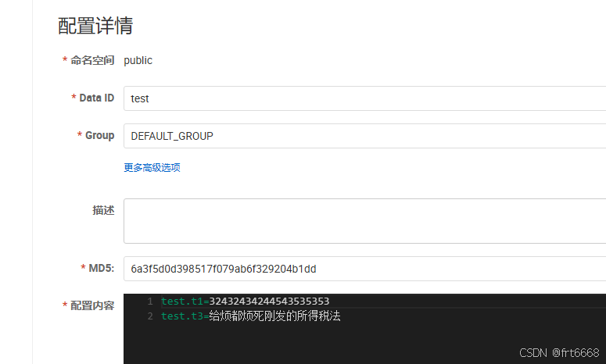This screenshot has width=606, height=364.
Task: Click the 描述 description text area
Action: point(365,221)
